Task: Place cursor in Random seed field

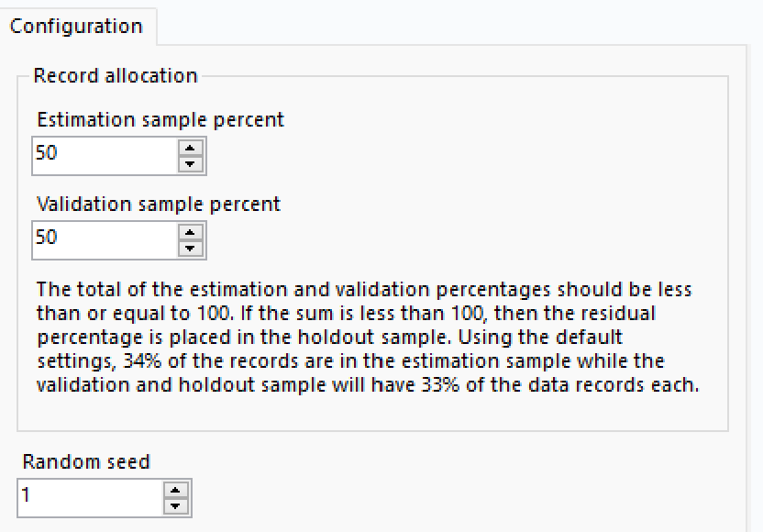Action: (x=89, y=498)
